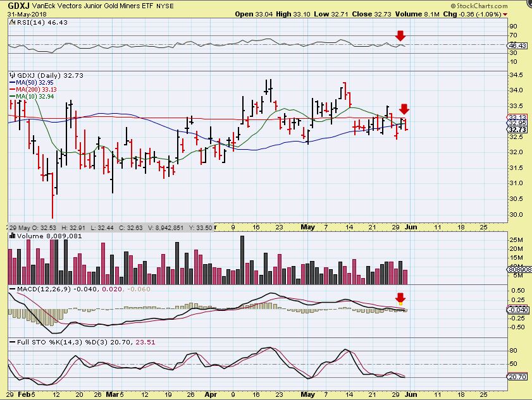The image size is (532, 400).
Task: Click the Volume 8.1M header value
Action: point(417,15)
